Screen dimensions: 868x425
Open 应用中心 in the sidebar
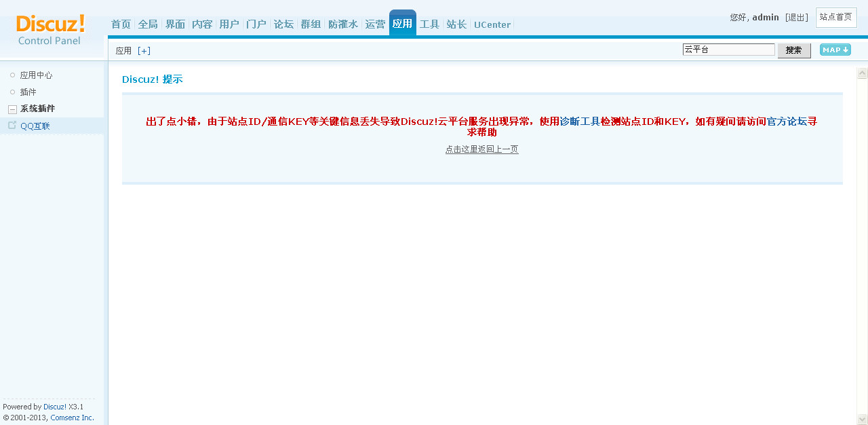point(36,75)
